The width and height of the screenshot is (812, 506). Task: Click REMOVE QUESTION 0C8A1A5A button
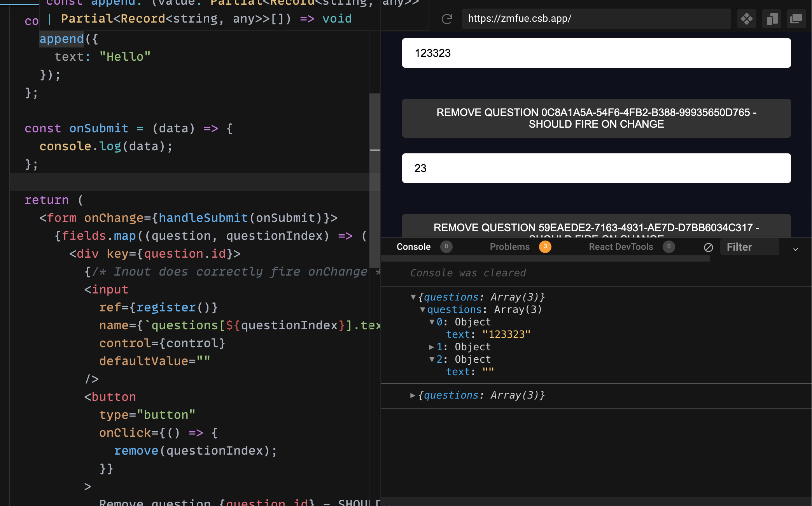point(596,118)
